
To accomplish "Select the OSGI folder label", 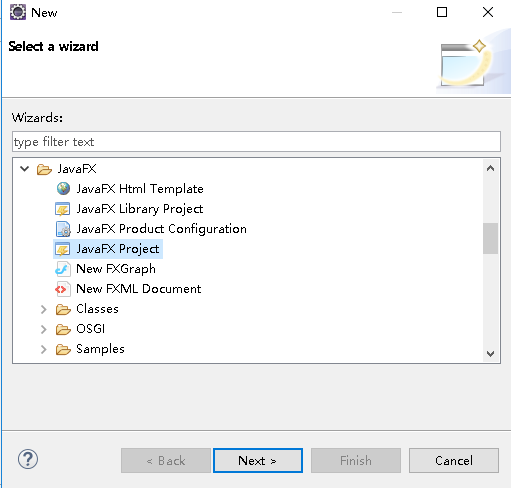I will [91, 329].
